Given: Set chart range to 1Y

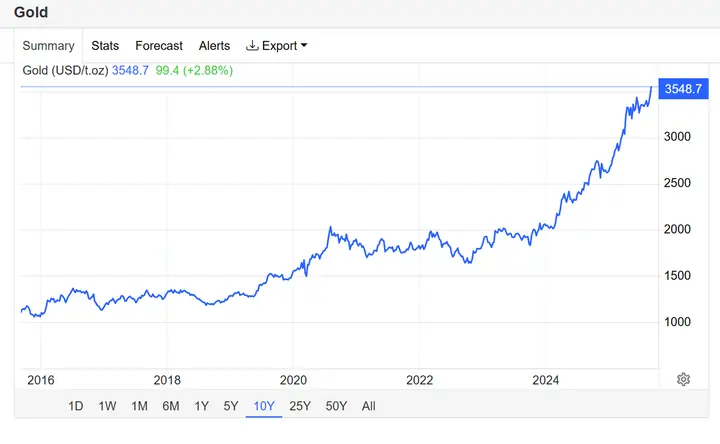Looking at the screenshot, I should pyautogui.click(x=202, y=406).
